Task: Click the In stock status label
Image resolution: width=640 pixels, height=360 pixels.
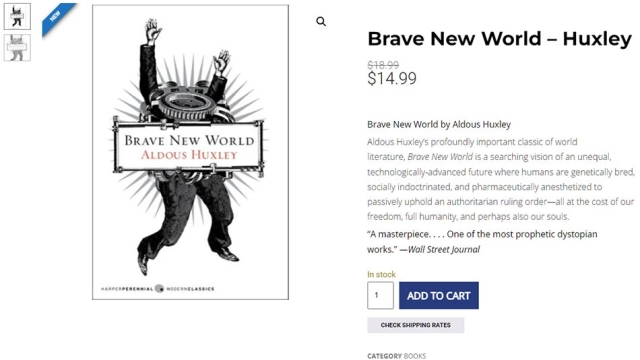Action: 381,274
